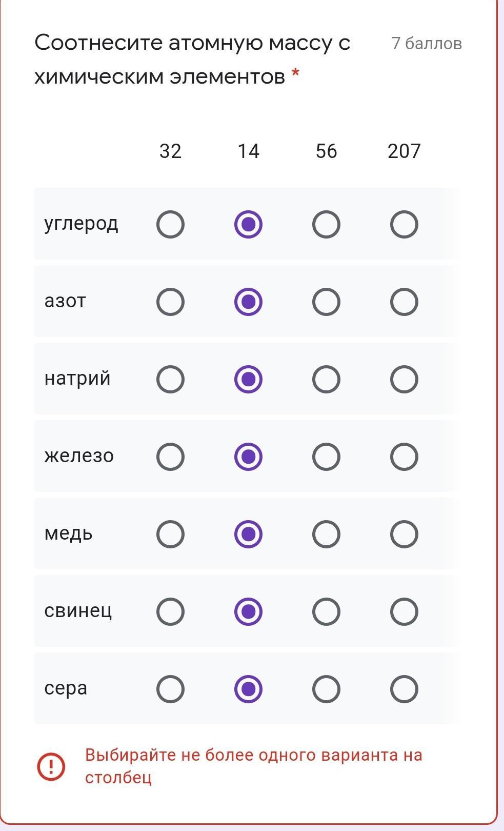Choose 207 for свинец row
The width and height of the screenshot is (504, 831).
404,612
